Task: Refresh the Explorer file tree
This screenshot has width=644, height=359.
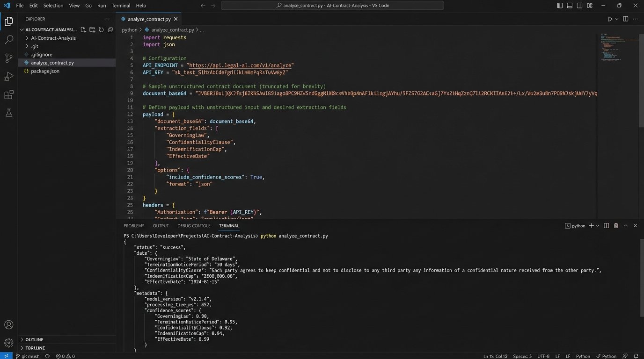Action: click(x=101, y=29)
